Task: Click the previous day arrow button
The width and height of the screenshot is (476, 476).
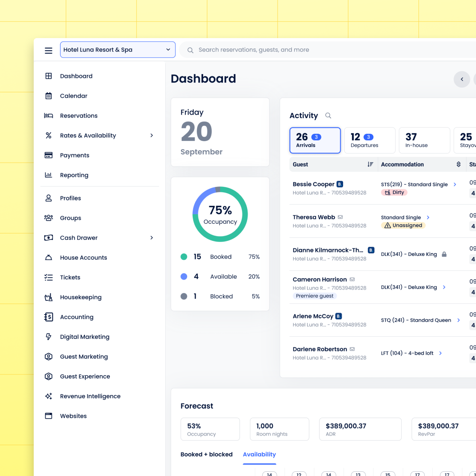Action: click(462, 79)
